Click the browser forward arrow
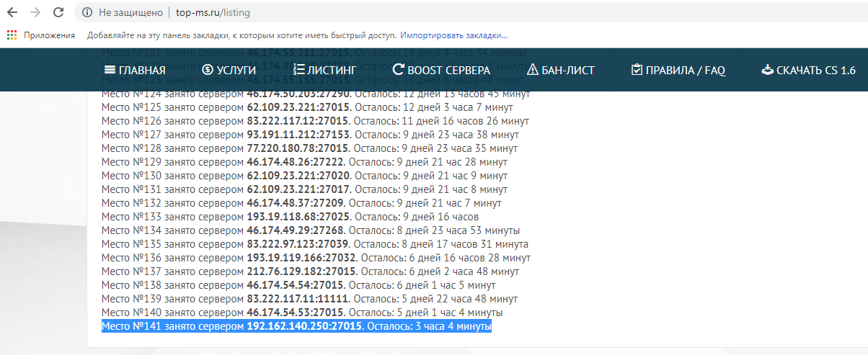The height and width of the screenshot is (355, 868). (35, 13)
